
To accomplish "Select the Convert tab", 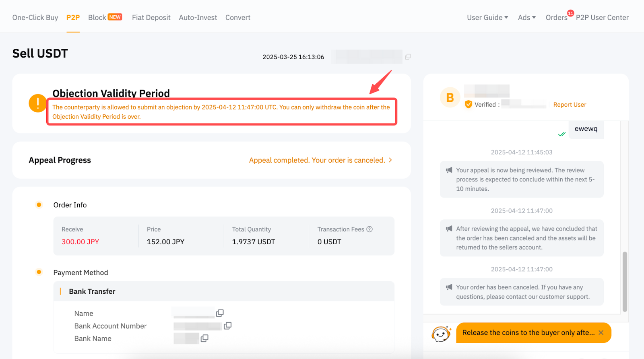I will pos(237,17).
